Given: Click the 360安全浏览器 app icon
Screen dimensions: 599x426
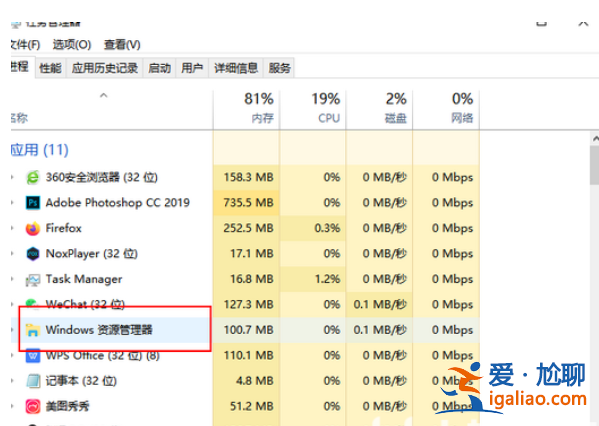Looking at the screenshot, I should click(33, 177).
